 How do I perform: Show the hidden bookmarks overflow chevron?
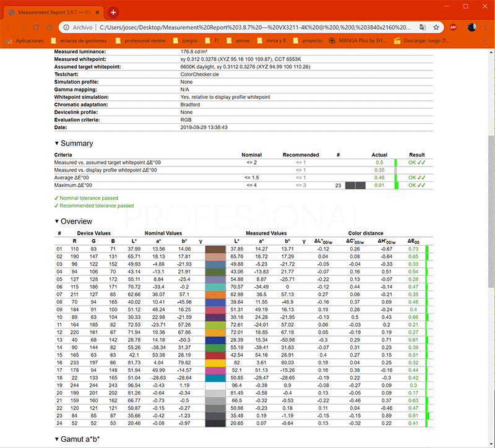[485, 41]
